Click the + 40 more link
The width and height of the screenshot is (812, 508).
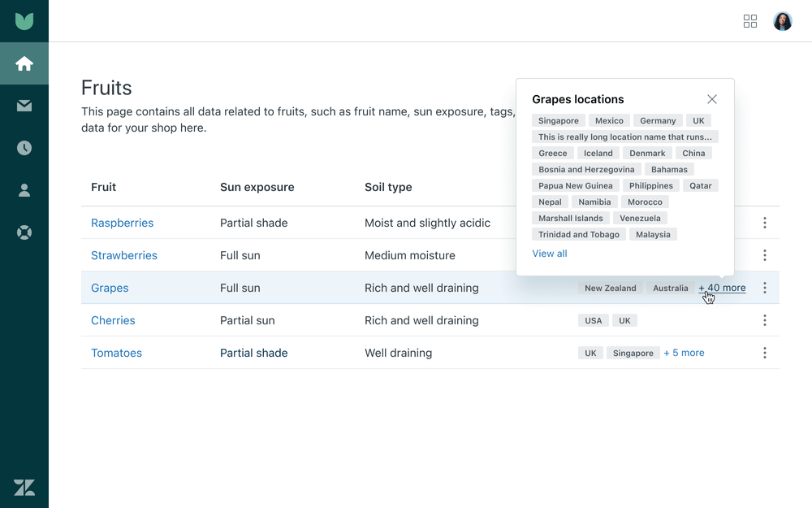[x=722, y=288]
